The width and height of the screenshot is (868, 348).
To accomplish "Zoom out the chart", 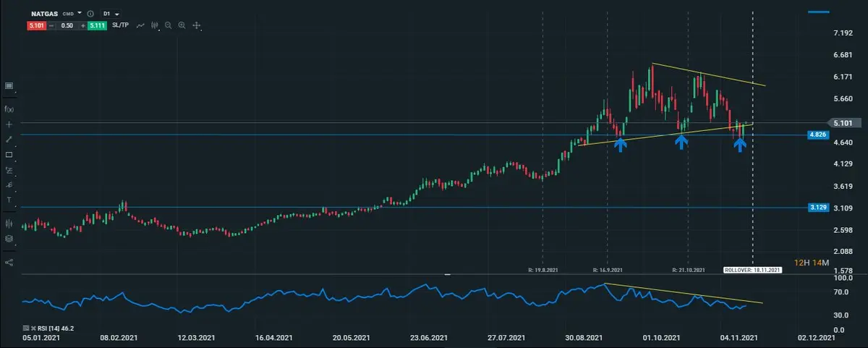I will pos(168,25).
